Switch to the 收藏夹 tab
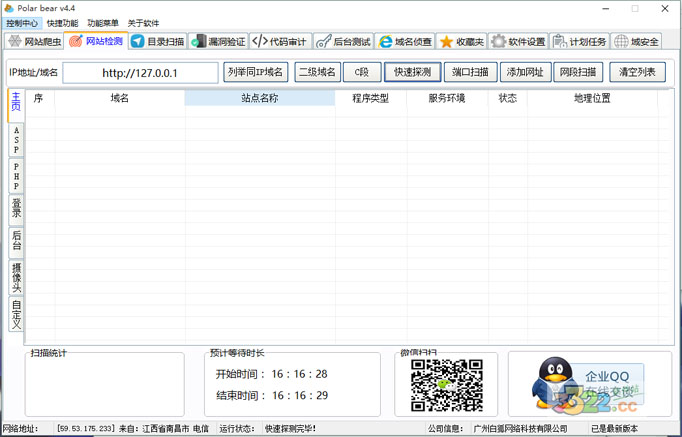Image resolution: width=682 pixels, height=437 pixels. pos(461,42)
